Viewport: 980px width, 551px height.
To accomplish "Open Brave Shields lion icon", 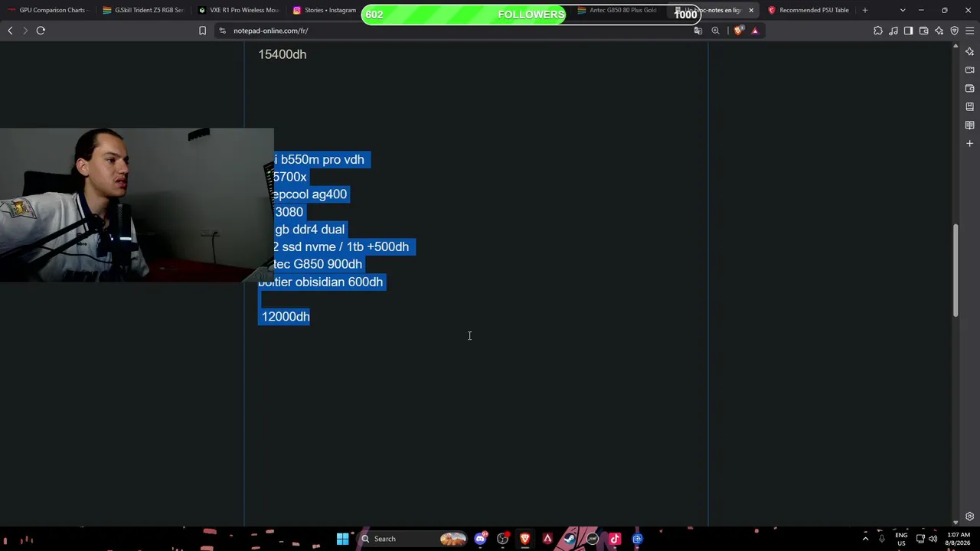I will click(738, 31).
